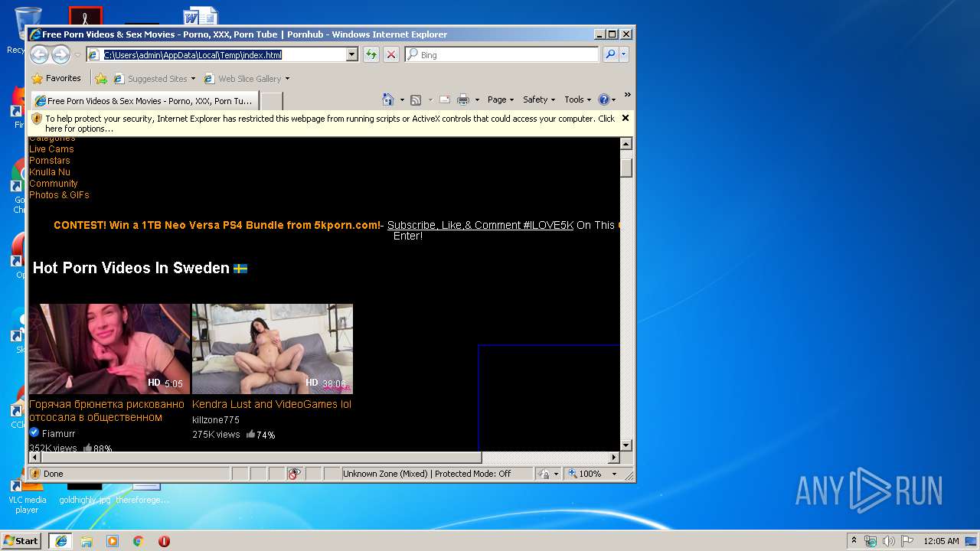Open Windows Media Player from taskbar
The image size is (980, 551).
(113, 541)
